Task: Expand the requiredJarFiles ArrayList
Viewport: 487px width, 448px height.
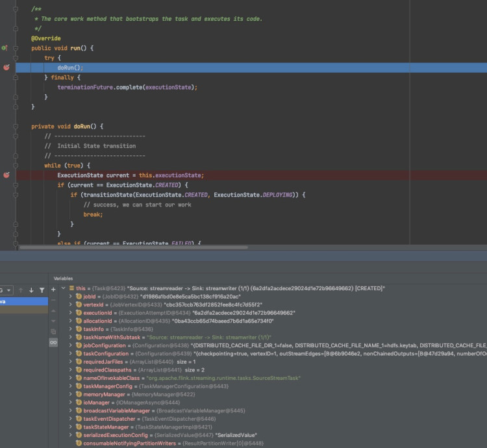Action: 71,362
